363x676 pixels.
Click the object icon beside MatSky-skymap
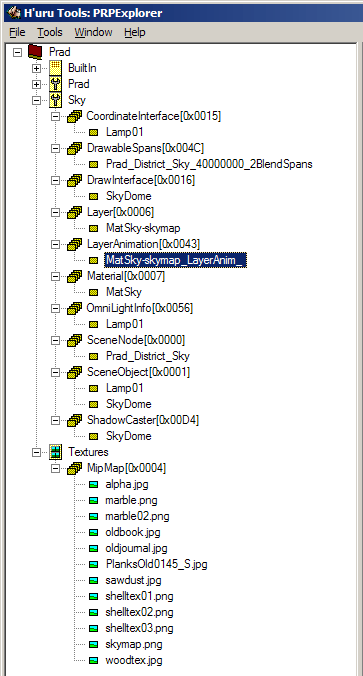94,228
